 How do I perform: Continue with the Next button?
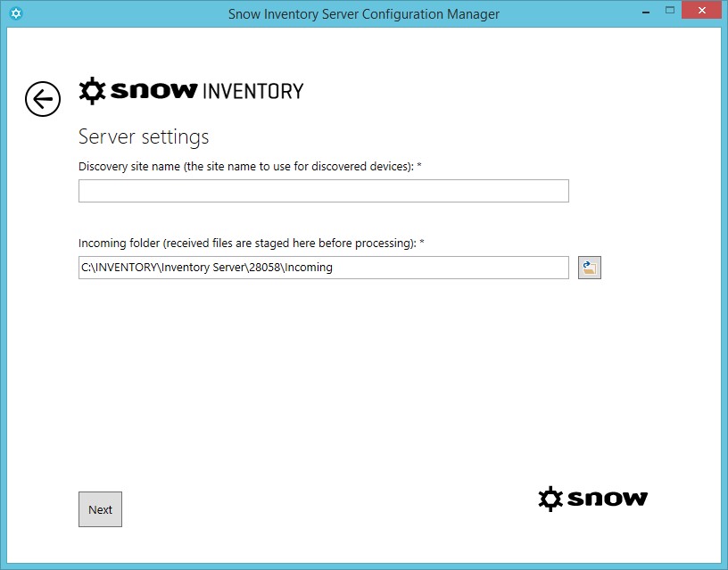(x=100, y=509)
